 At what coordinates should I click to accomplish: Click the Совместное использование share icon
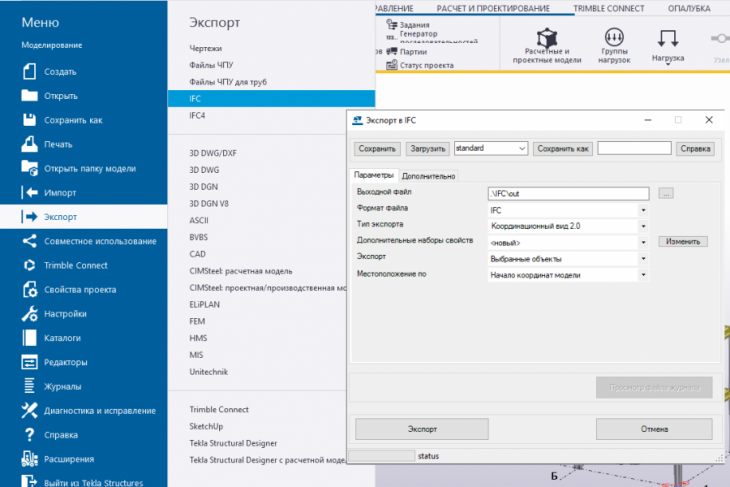tap(28, 241)
